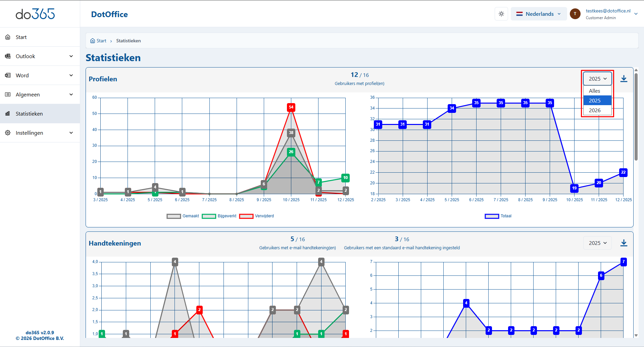The image size is (644, 347).
Task: Click the do365 logo
Action: pyautogui.click(x=35, y=14)
